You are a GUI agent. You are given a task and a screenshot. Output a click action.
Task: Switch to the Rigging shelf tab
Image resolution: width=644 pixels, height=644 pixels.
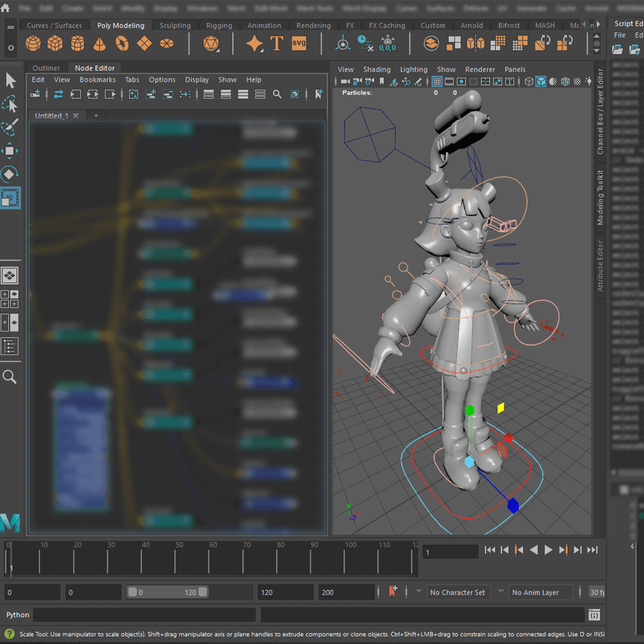(219, 26)
